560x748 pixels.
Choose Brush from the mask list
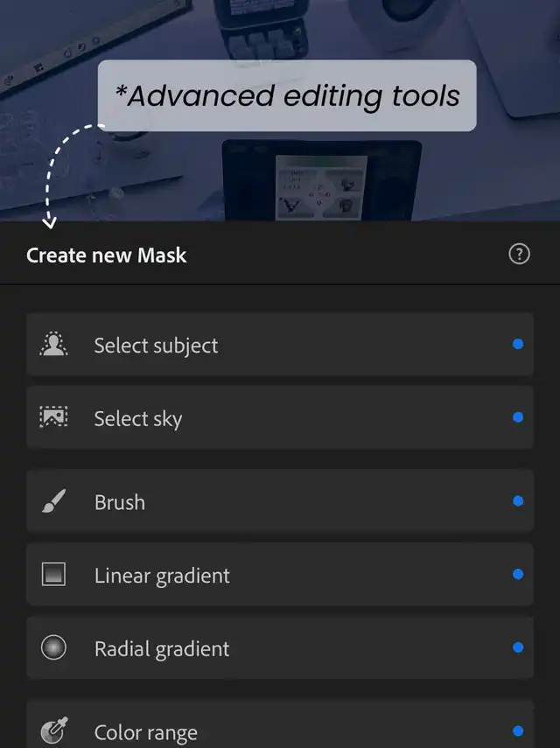pos(120,502)
